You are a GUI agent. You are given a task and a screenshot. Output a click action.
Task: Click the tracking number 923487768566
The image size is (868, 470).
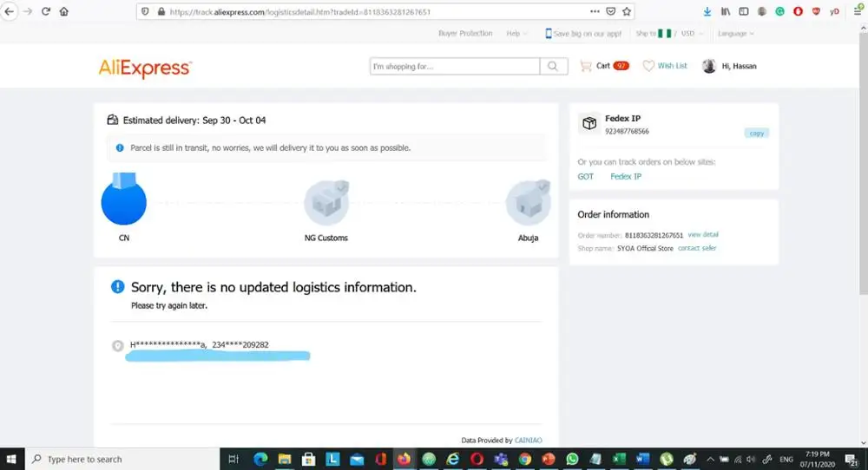click(x=627, y=131)
